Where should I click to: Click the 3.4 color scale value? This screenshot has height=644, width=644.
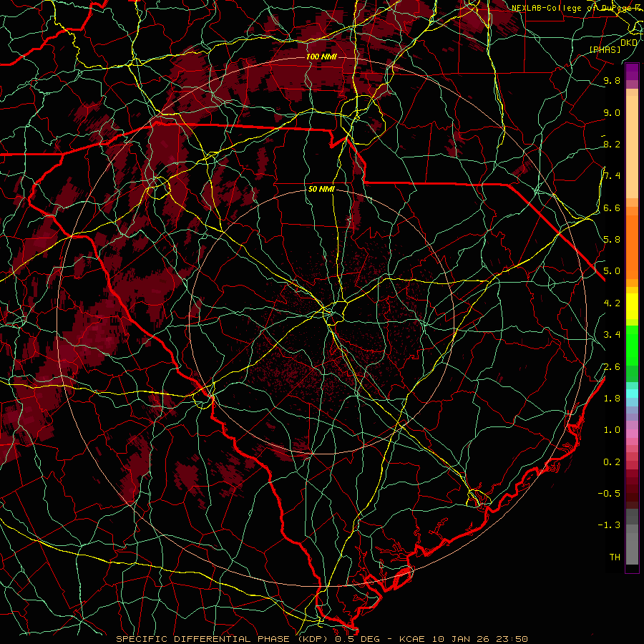click(x=612, y=334)
